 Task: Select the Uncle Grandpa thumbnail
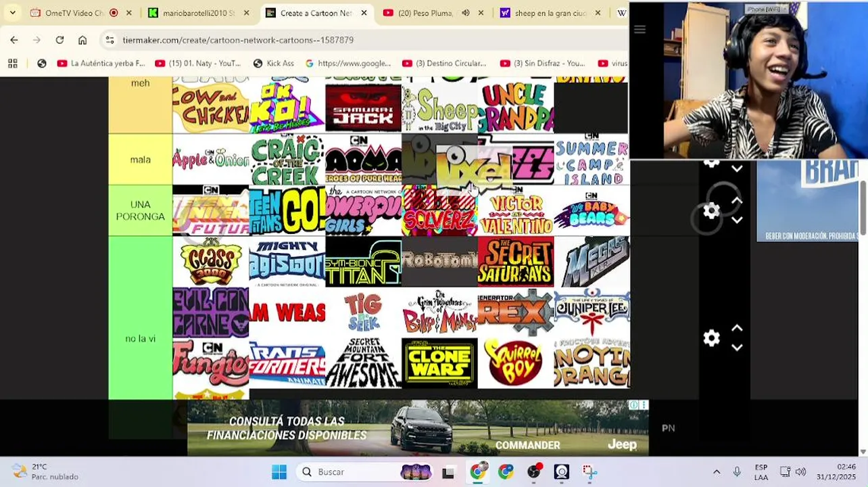[x=516, y=108]
